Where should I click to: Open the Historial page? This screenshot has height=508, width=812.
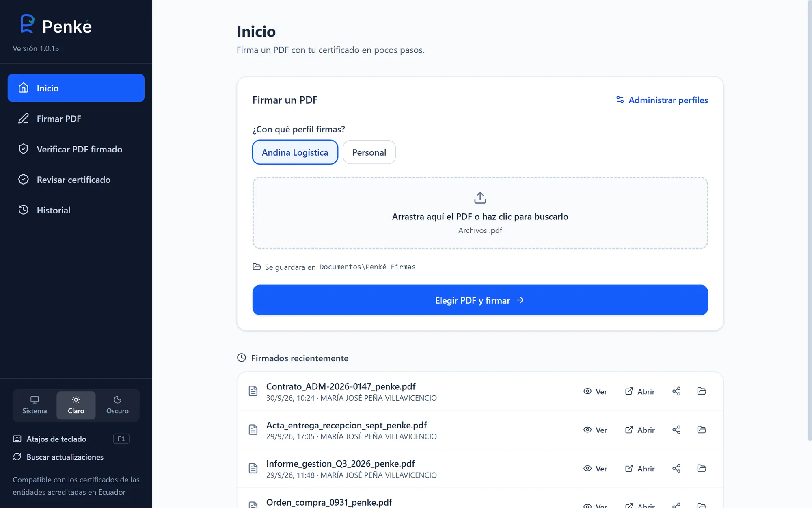click(x=76, y=210)
